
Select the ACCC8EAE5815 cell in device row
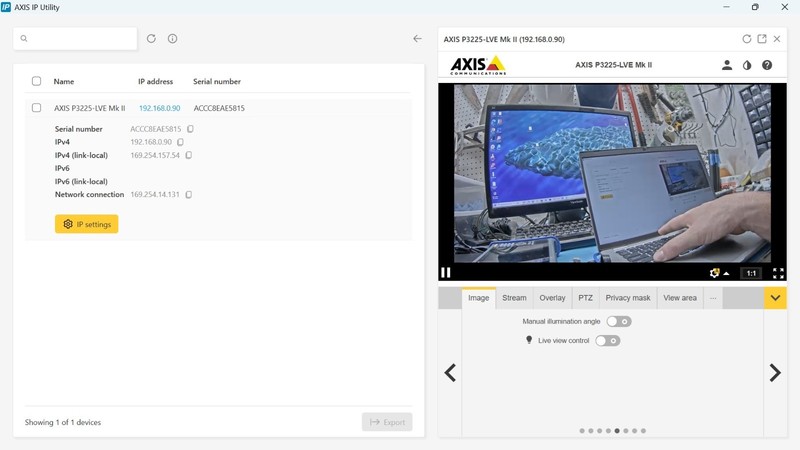click(219, 108)
